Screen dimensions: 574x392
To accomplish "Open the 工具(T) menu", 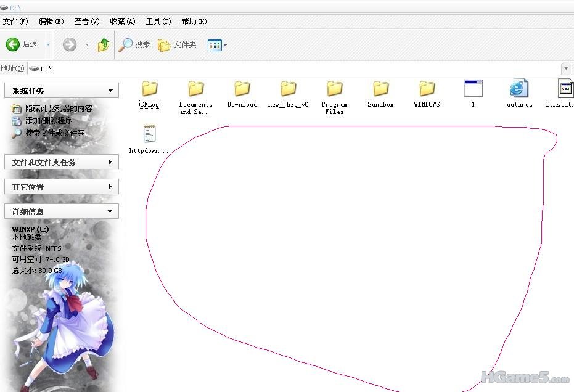I will [x=158, y=22].
